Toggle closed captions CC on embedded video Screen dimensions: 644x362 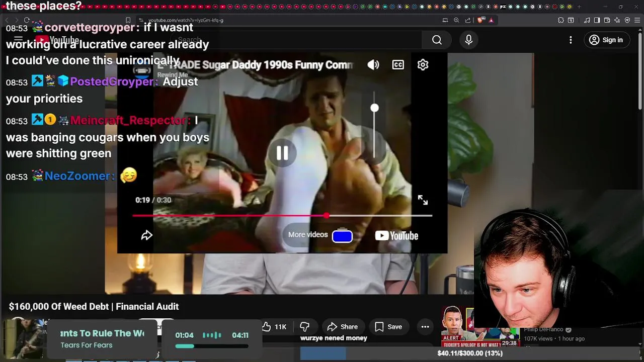pyautogui.click(x=398, y=65)
